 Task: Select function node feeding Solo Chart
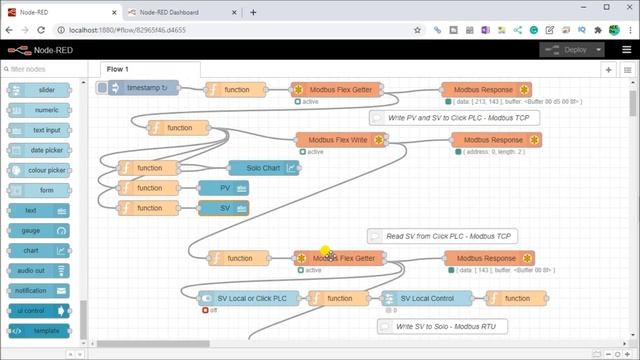[x=149, y=168]
